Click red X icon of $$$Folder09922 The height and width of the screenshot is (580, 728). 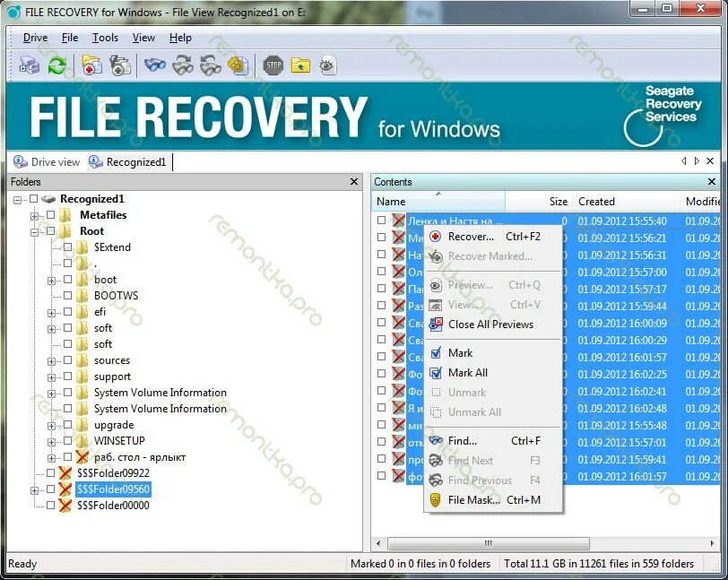[x=65, y=473]
